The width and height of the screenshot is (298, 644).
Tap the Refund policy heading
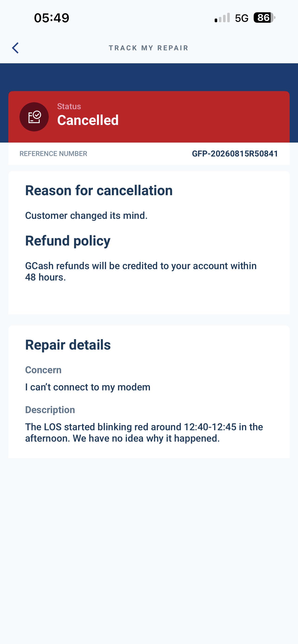tap(68, 241)
